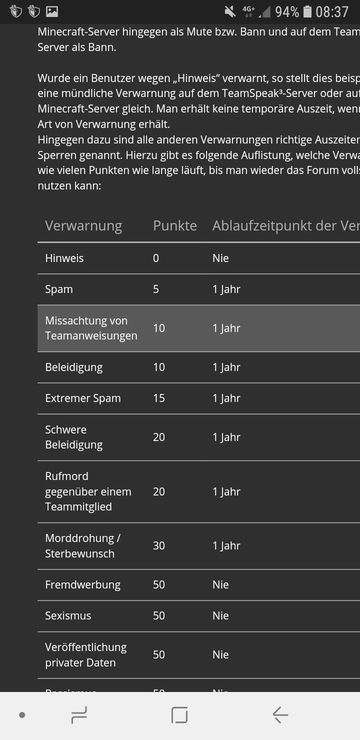This screenshot has width=360, height=740.
Task: Tap the Android back navigation icon
Action: coord(280,716)
